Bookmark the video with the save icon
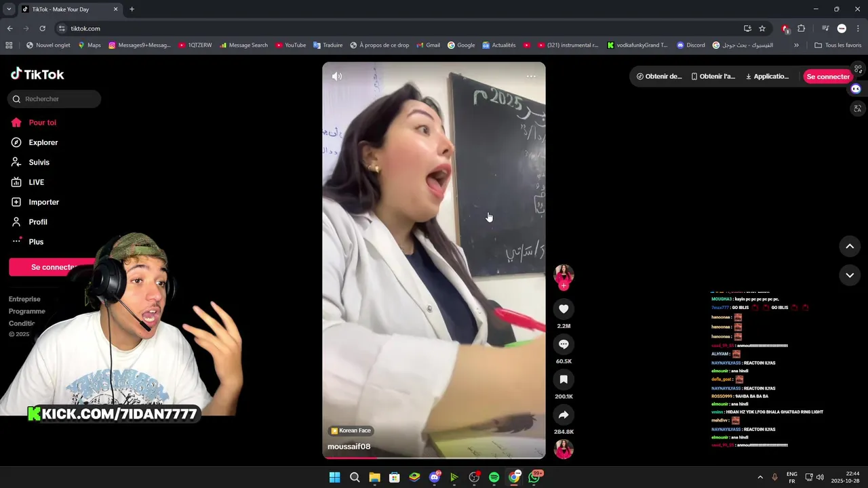Viewport: 868px width, 488px height. coord(564,380)
